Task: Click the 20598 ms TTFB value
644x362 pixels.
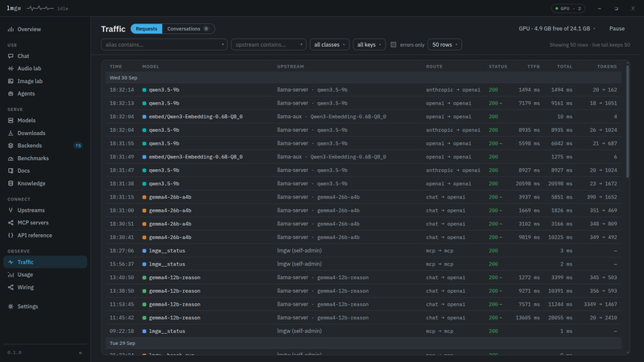Action: coord(528,184)
